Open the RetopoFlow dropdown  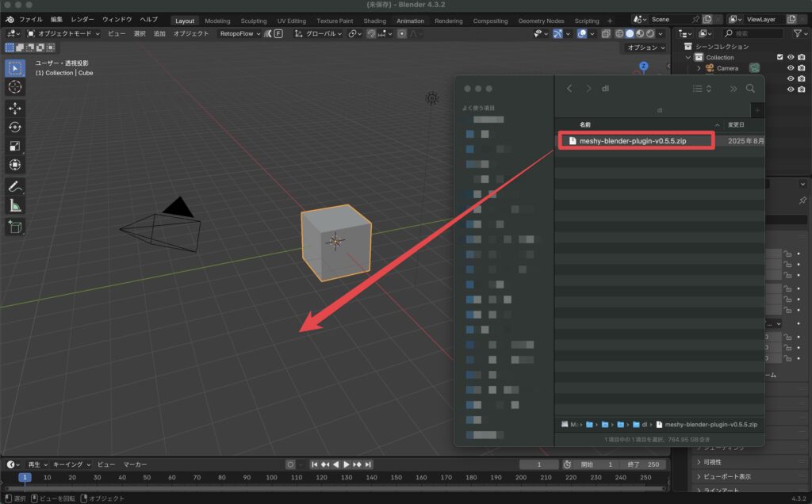point(239,33)
